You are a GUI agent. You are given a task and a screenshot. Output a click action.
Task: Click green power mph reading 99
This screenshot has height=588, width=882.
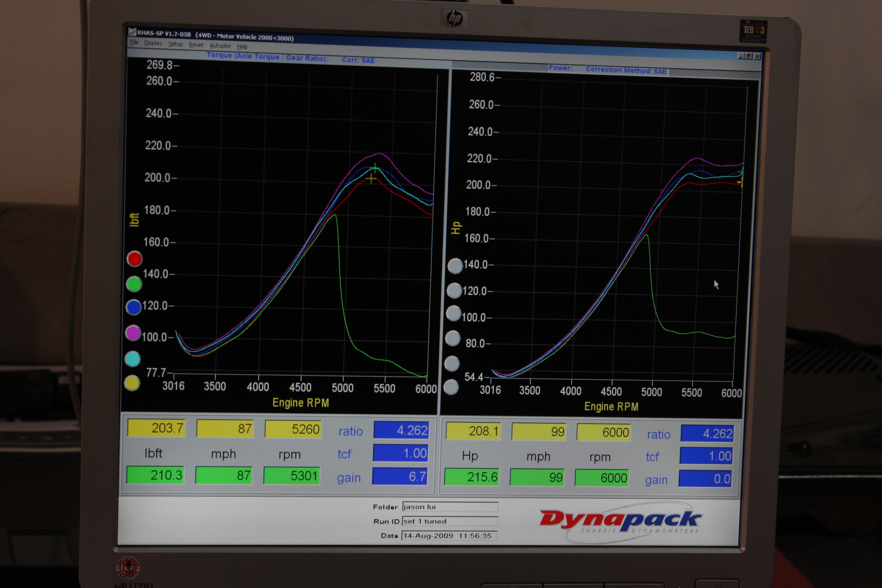[x=537, y=477]
